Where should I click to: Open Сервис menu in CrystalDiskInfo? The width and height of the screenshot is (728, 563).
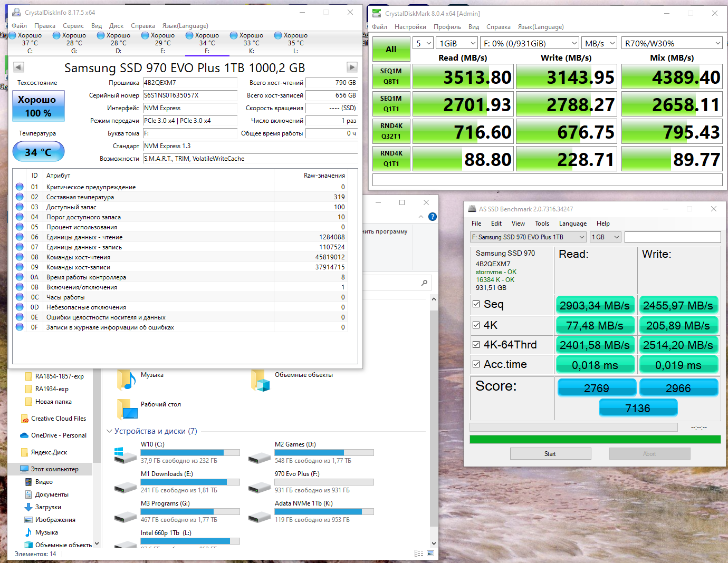73,26
